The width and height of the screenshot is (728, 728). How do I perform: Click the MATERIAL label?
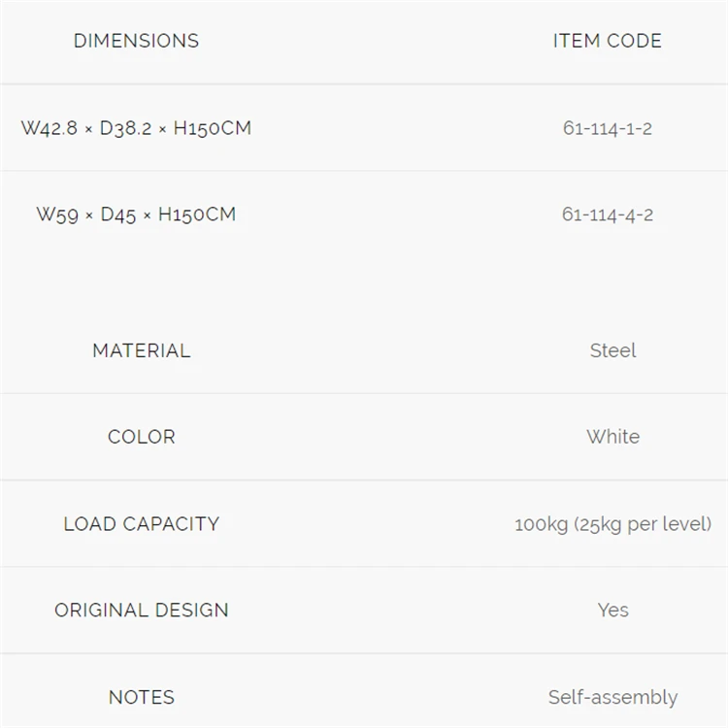click(x=142, y=350)
